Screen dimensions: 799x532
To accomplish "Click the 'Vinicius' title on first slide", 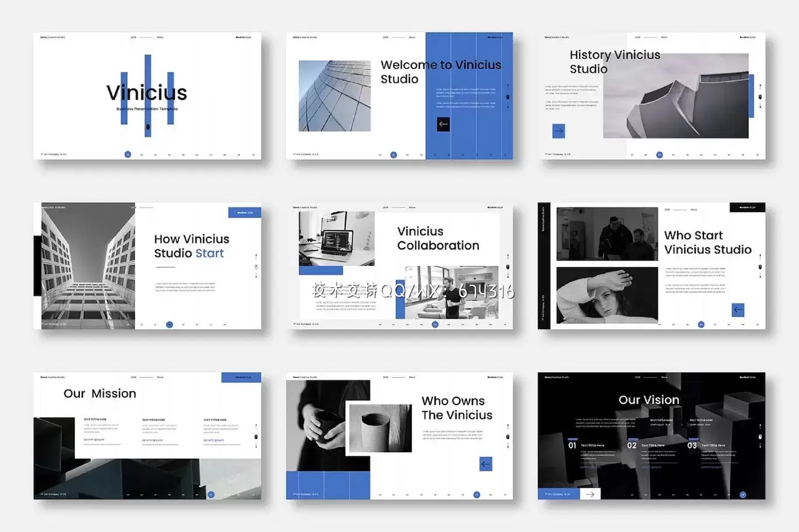I will point(147,93).
